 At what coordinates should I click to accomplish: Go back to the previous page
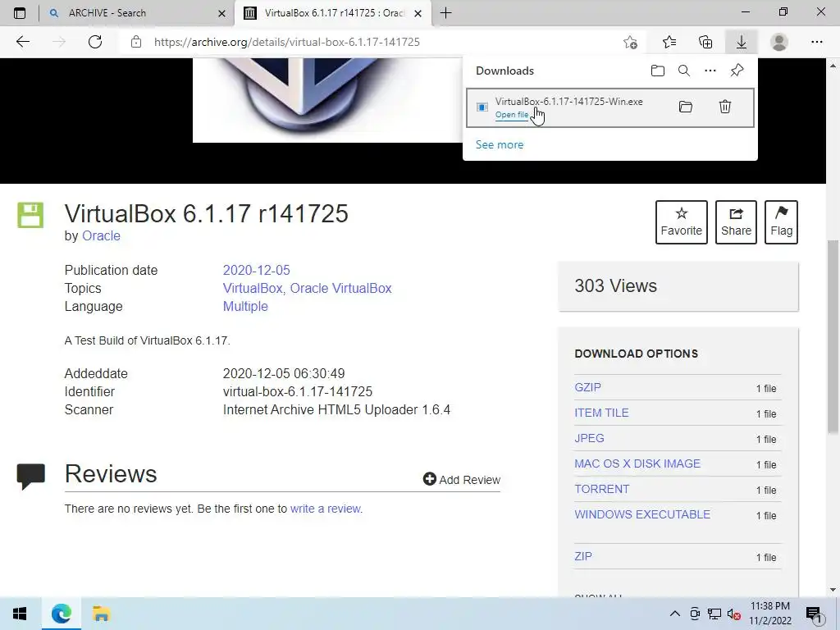coord(22,42)
